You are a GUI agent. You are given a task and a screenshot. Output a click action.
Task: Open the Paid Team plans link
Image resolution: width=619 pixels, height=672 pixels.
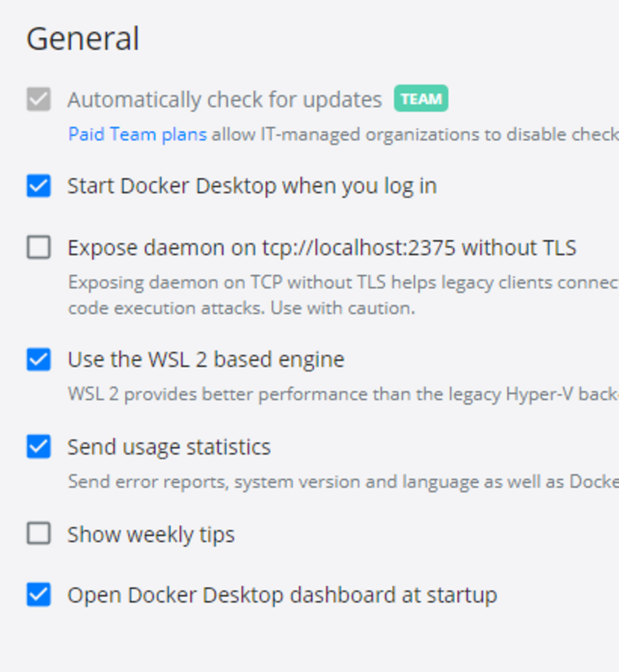click(x=137, y=134)
